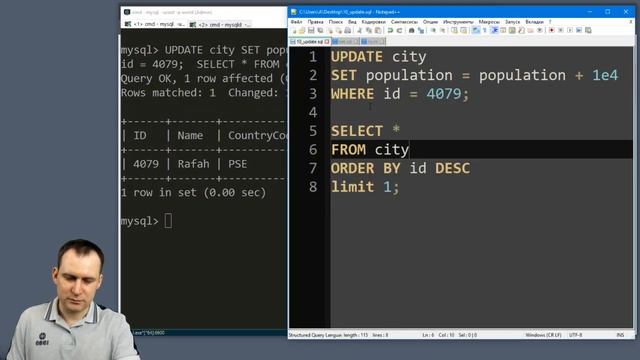The width and height of the screenshot is (640, 360).
Task: Click the Paste toolbar icon
Action: 378,30
